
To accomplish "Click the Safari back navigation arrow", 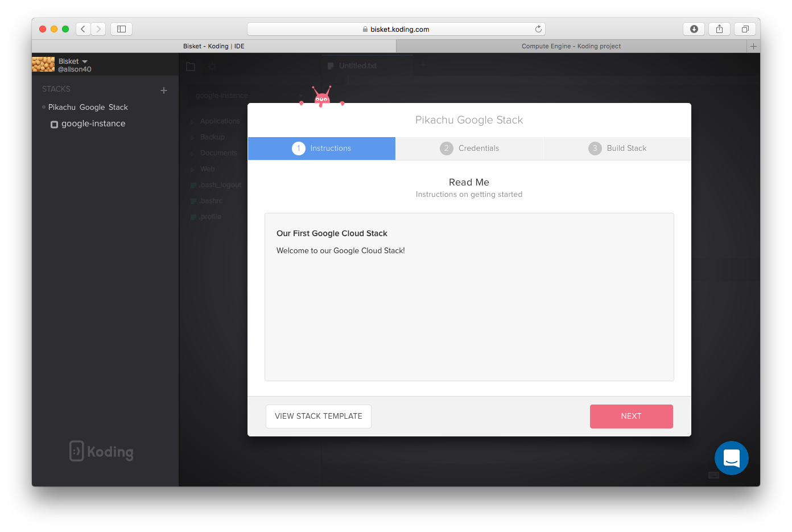I will pyautogui.click(x=83, y=29).
